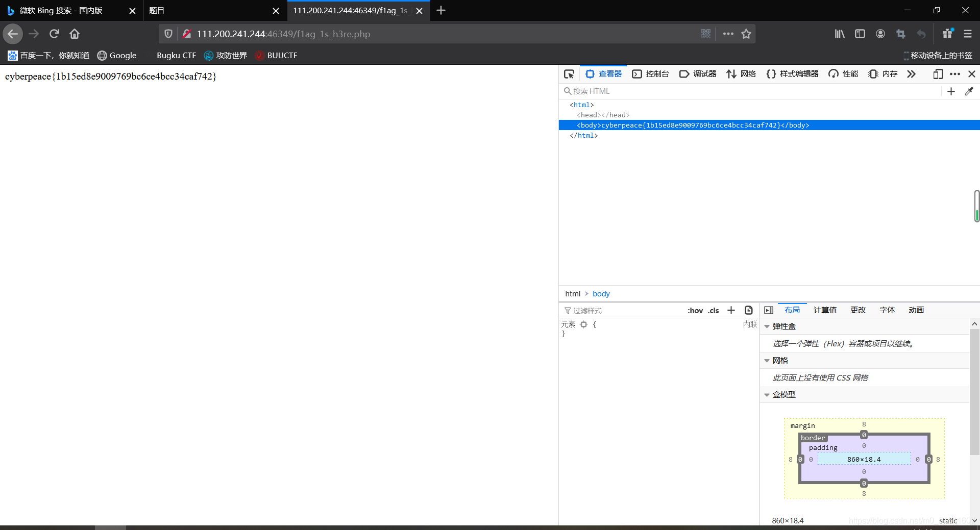
Task: Create a new node with plus icon
Action: [951, 91]
